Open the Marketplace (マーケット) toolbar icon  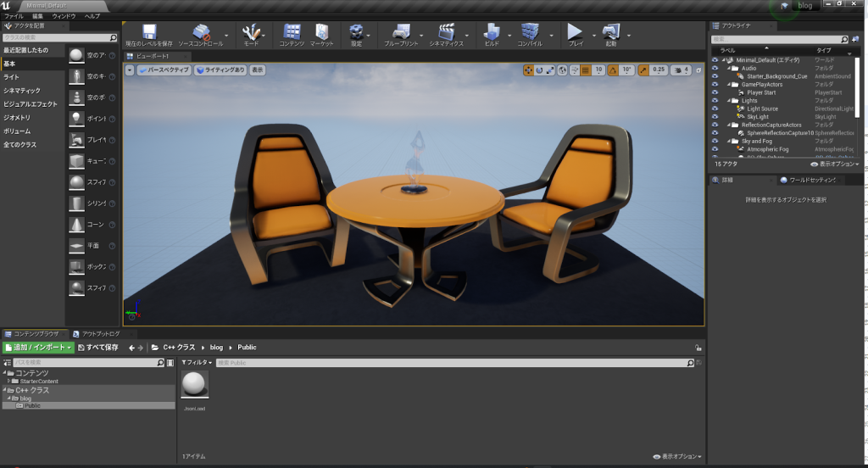coord(321,32)
